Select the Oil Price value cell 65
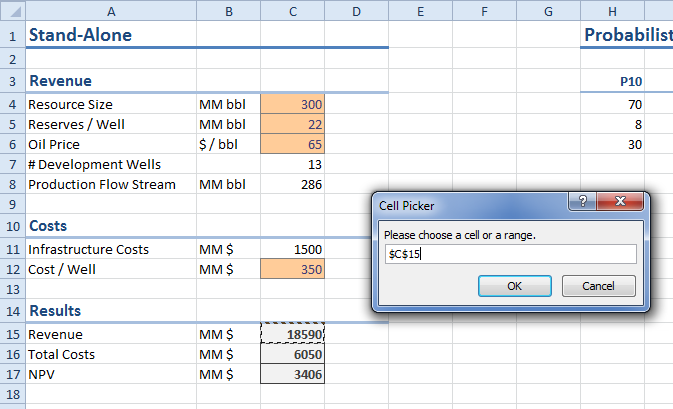Screen dimensions: 673x409 click(292, 144)
